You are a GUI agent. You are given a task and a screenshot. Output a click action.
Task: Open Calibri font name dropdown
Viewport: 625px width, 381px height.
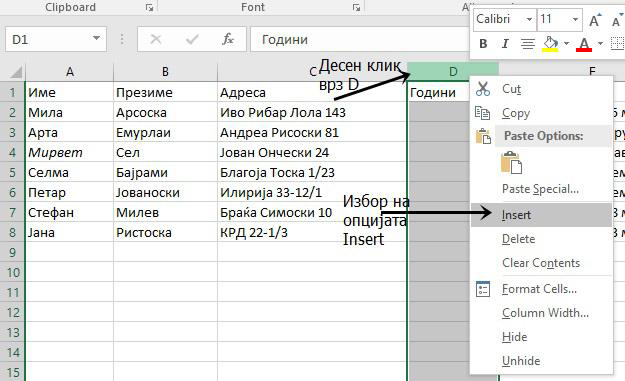click(x=529, y=19)
